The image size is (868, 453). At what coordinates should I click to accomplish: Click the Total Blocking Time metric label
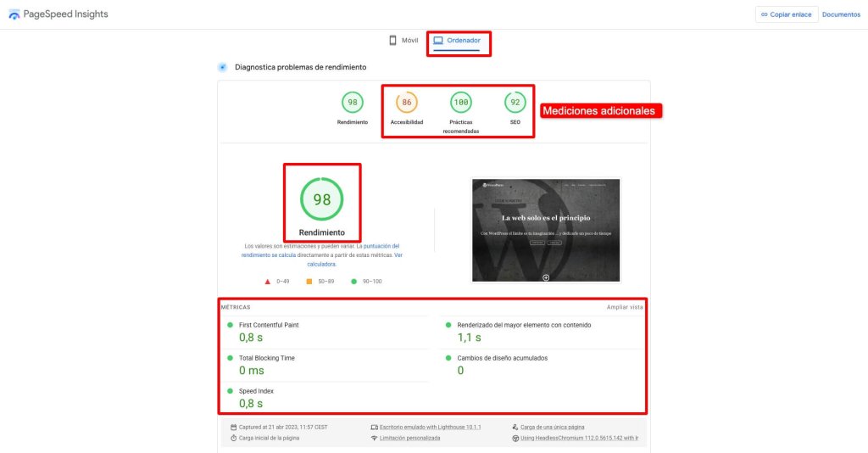[x=266, y=358]
